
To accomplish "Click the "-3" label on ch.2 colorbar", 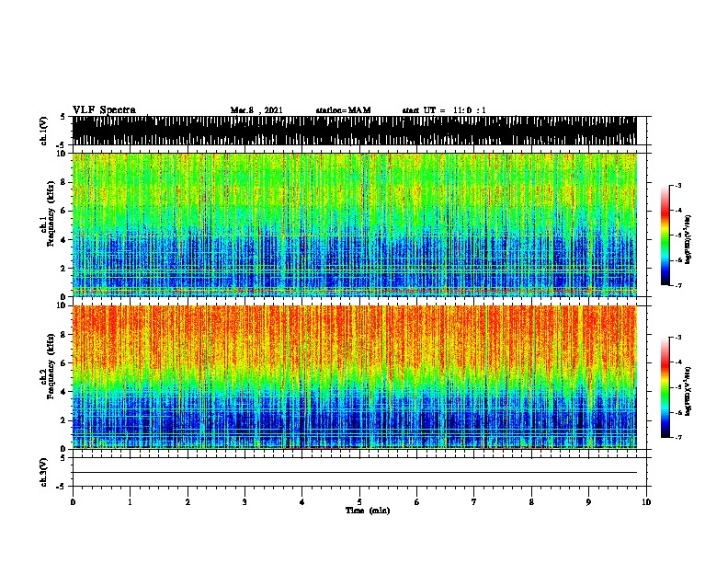I will (x=677, y=338).
